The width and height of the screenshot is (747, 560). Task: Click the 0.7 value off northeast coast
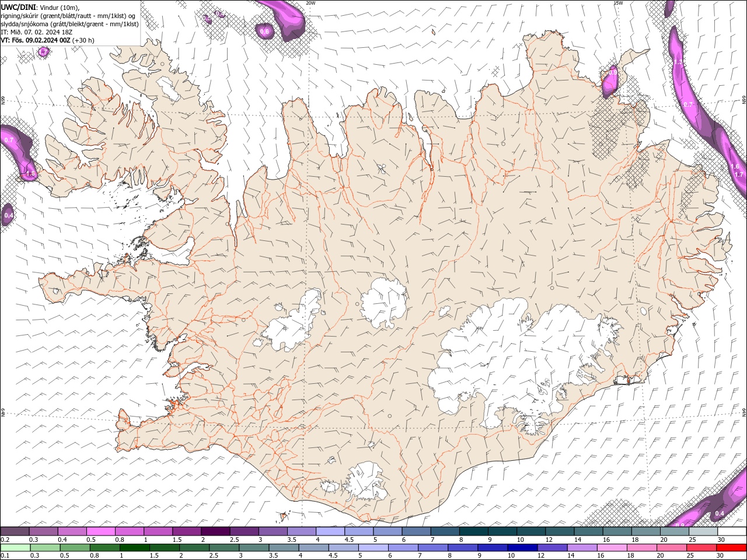(x=688, y=104)
